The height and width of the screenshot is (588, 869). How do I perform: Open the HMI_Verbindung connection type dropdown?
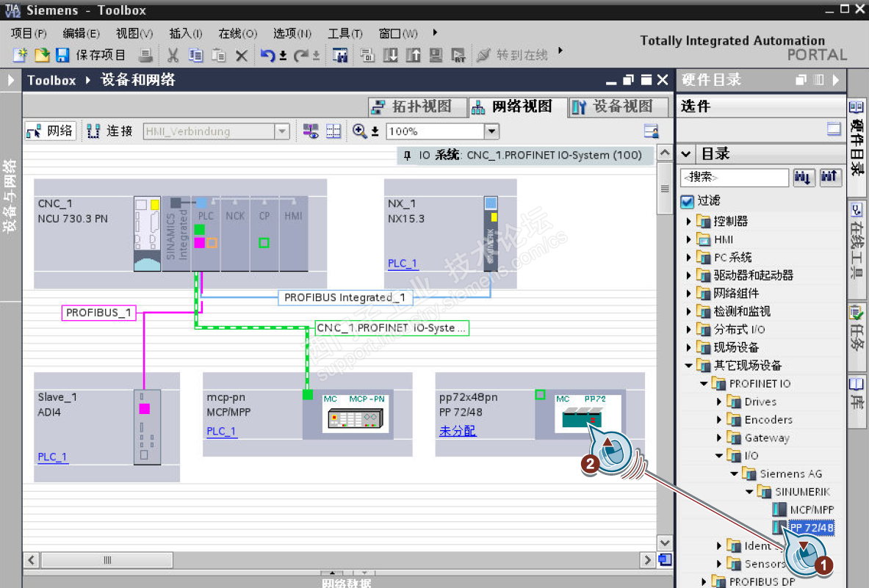coord(282,131)
